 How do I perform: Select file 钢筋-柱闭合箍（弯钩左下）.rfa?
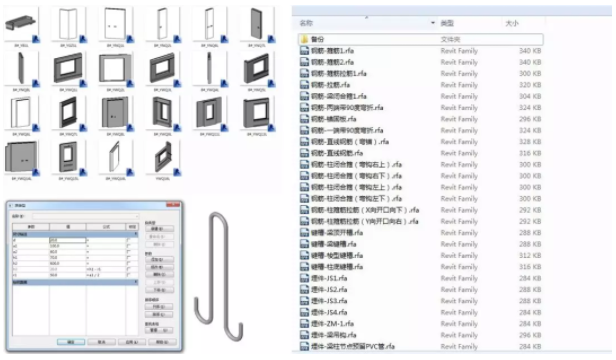[x=356, y=199]
